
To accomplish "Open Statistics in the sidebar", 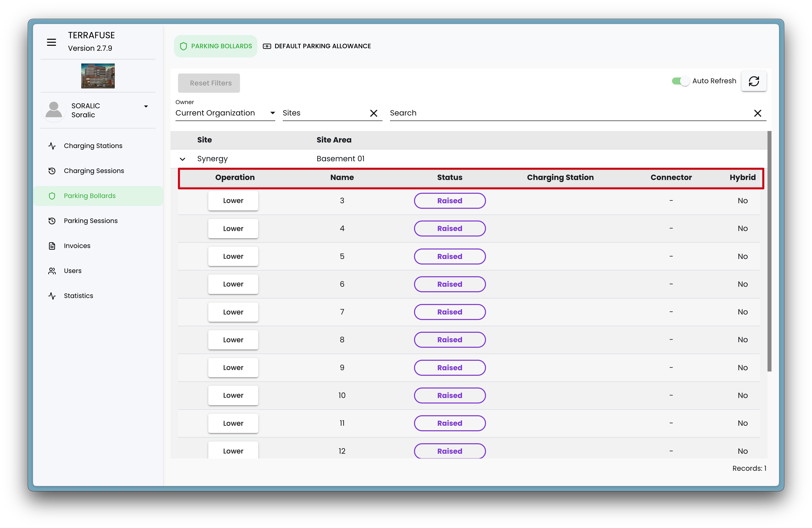I will 78,296.
